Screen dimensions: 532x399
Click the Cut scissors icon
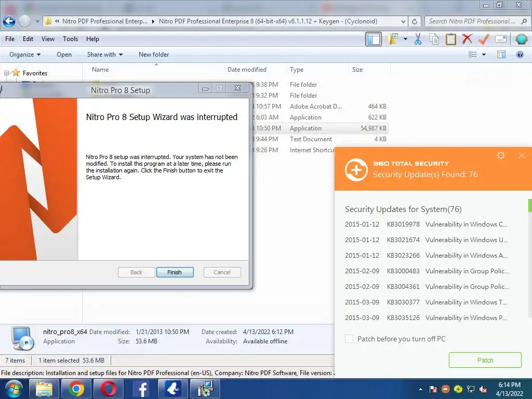click(418, 39)
